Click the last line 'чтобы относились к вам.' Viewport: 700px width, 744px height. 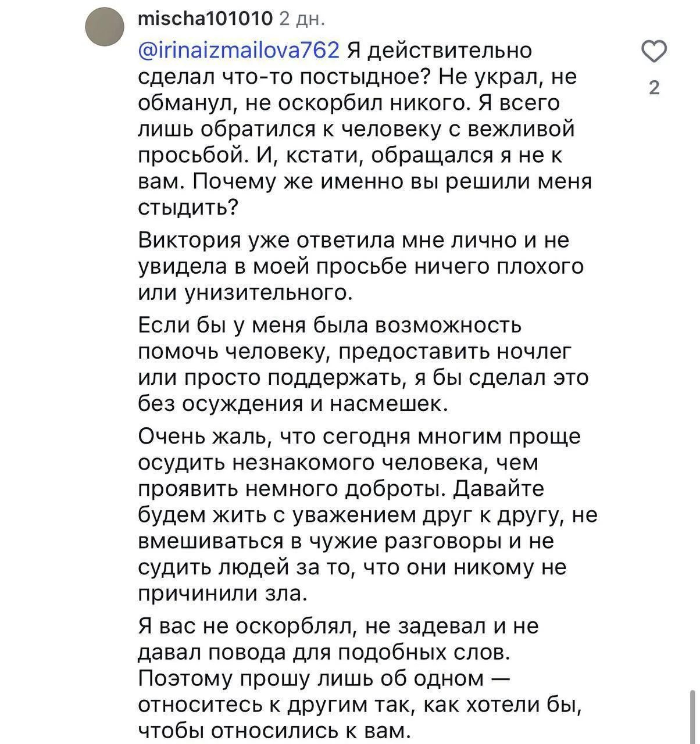pyautogui.click(x=274, y=731)
